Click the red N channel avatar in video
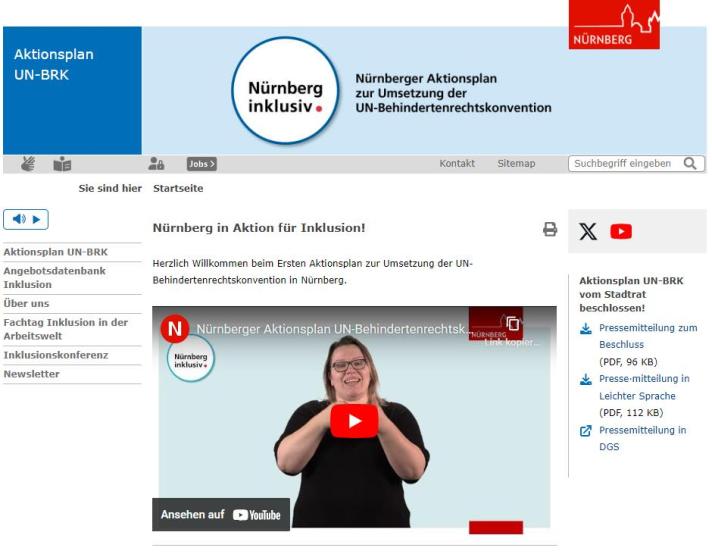This screenshot has height=554, width=712. tap(175, 328)
